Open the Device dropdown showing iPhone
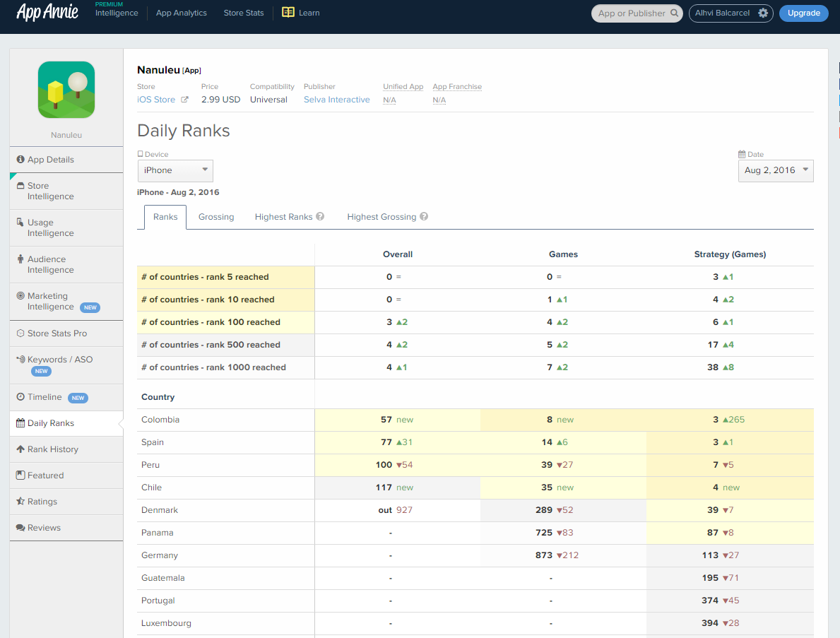The width and height of the screenshot is (840, 638). (x=175, y=170)
